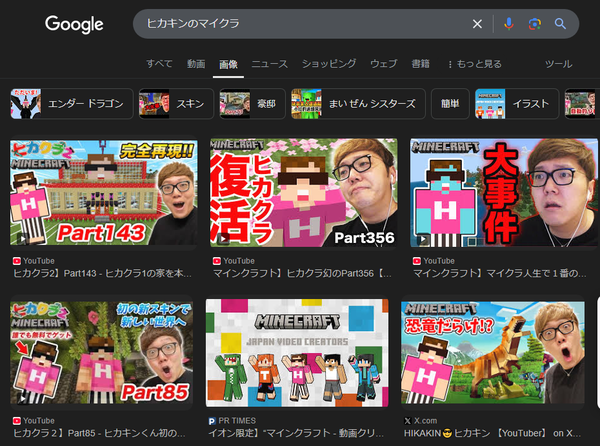Open the Part85 video thumbnail
The height and width of the screenshot is (446, 600).
pyautogui.click(x=102, y=352)
